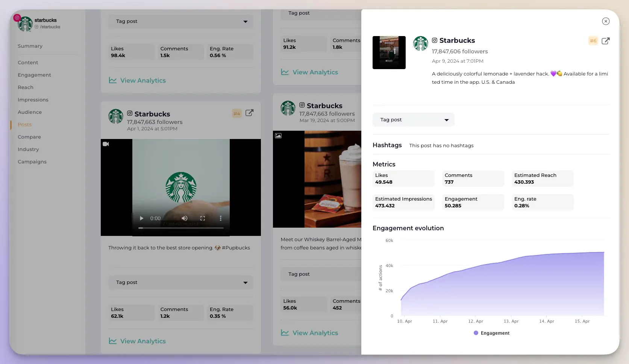Open the Summary sidebar section
Viewport: 629px width, 364px height.
tap(30, 46)
